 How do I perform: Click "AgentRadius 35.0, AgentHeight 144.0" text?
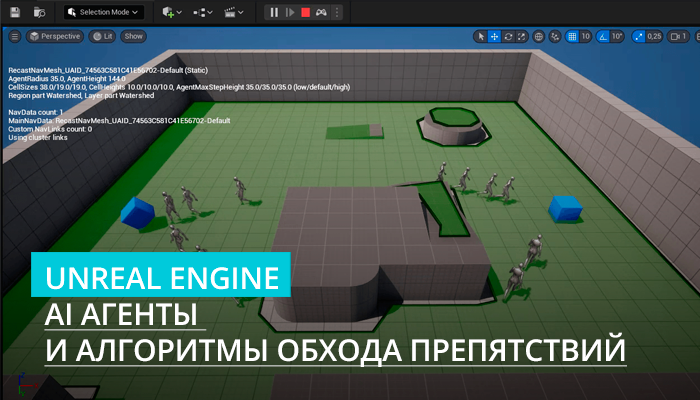pyautogui.click(x=67, y=79)
